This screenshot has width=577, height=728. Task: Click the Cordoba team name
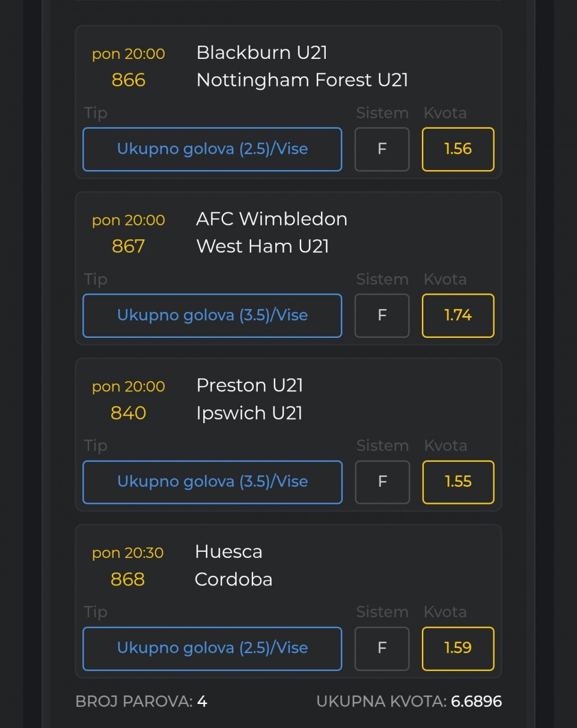point(234,580)
